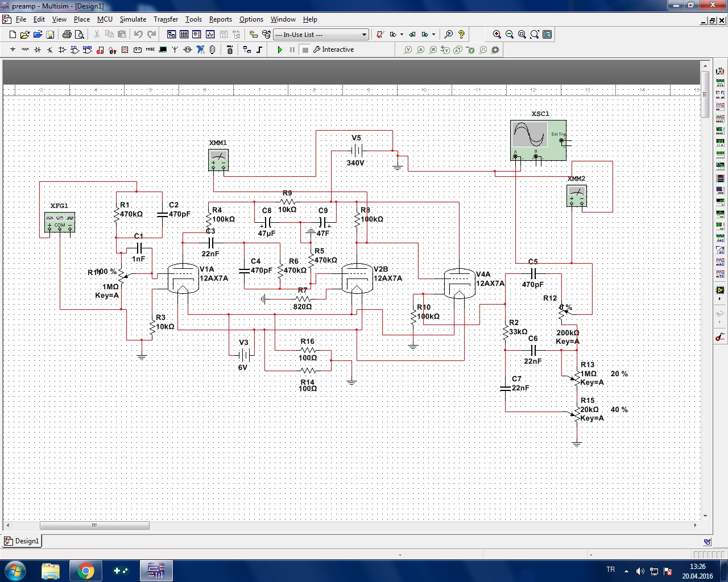728x582 pixels.
Task: Select the diode component icon
Action: point(38,50)
